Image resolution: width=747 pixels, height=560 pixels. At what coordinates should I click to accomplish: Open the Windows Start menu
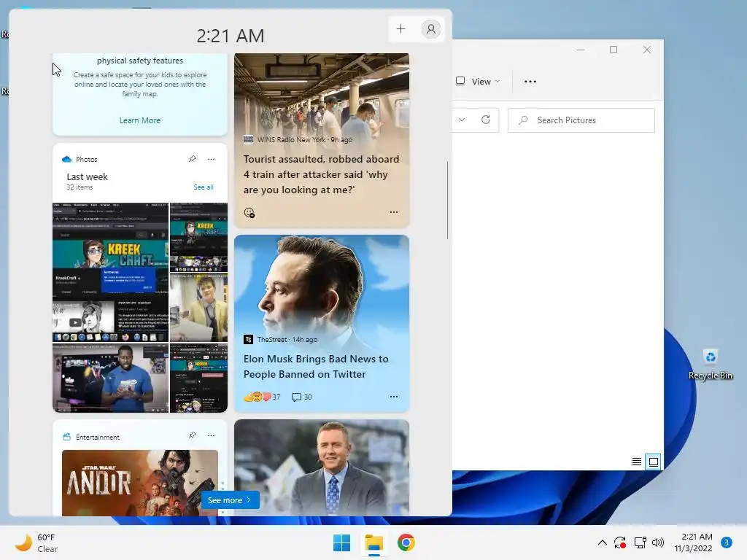pyautogui.click(x=341, y=542)
